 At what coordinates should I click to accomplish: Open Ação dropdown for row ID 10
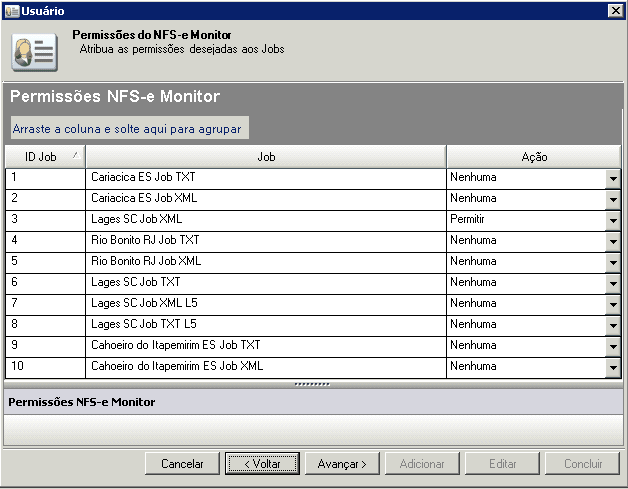click(x=613, y=367)
